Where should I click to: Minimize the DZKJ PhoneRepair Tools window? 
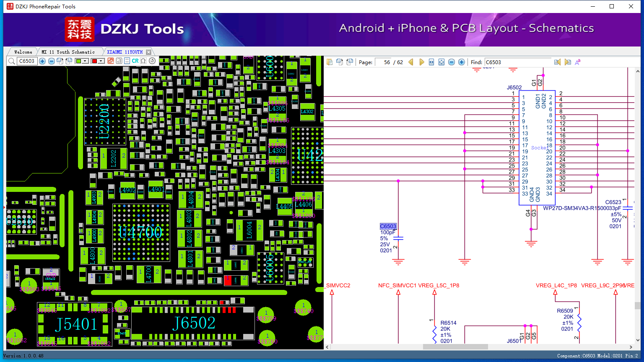point(593,6)
